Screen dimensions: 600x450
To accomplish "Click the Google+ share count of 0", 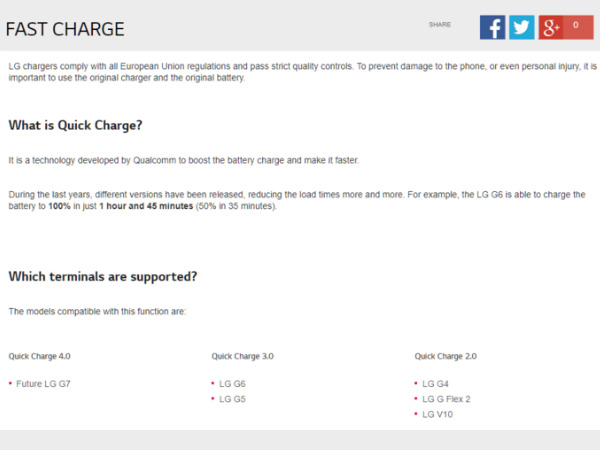I will (577, 26).
